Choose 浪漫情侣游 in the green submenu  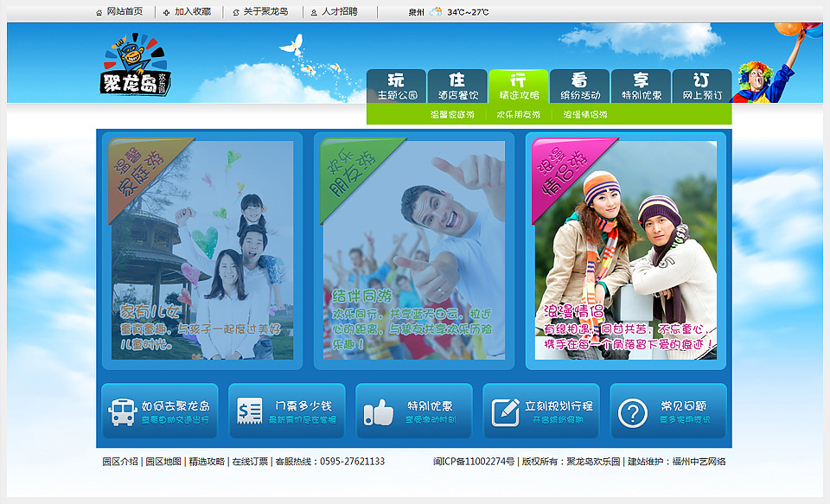point(585,114)
